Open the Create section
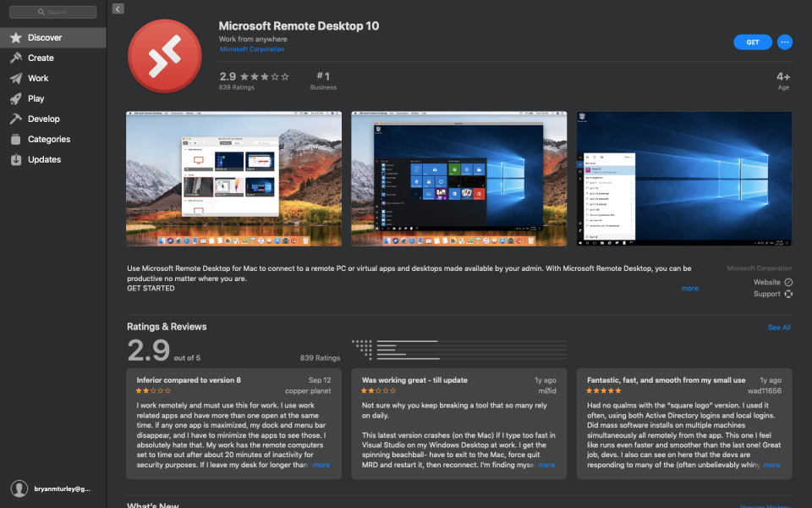Viewport: 812px width, 508px height. (41, 58)
